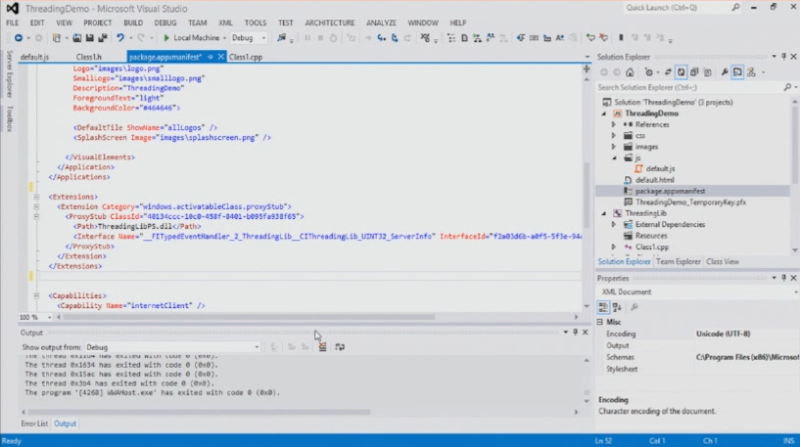Image resolution: width=800 pixels, height=447 pixels.
Task: Open the DEBUG menu
Action: point(165,23)
